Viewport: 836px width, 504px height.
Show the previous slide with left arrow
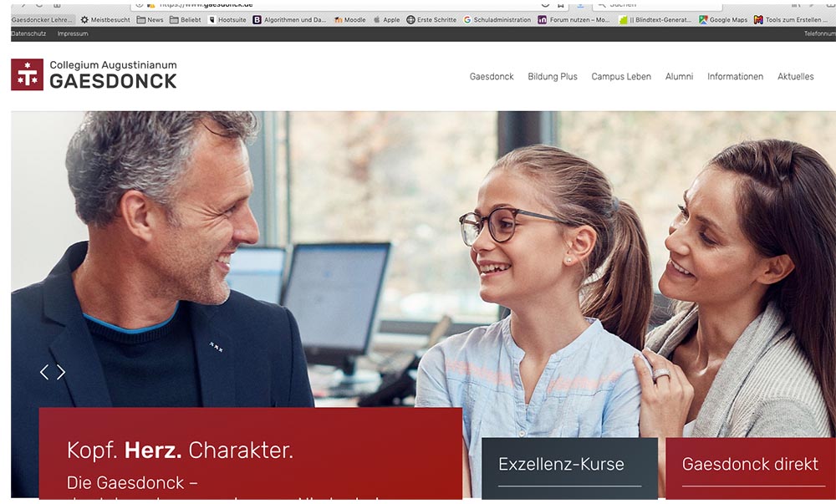click(x=44, y=372)
